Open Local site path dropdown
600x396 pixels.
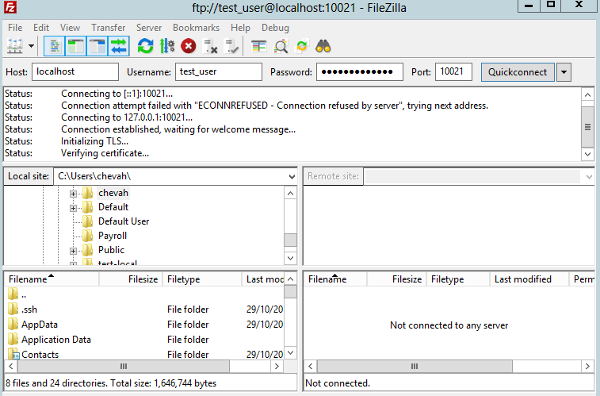click(x=292, y=176)
